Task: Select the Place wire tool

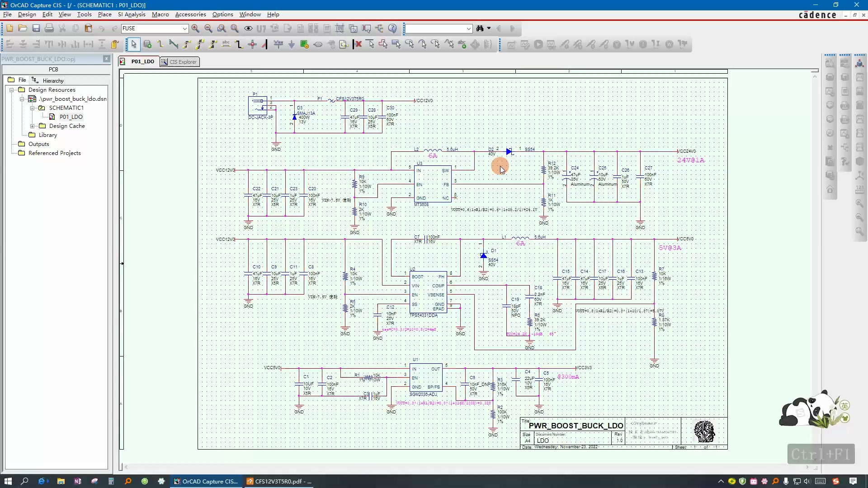Action: 160,44
